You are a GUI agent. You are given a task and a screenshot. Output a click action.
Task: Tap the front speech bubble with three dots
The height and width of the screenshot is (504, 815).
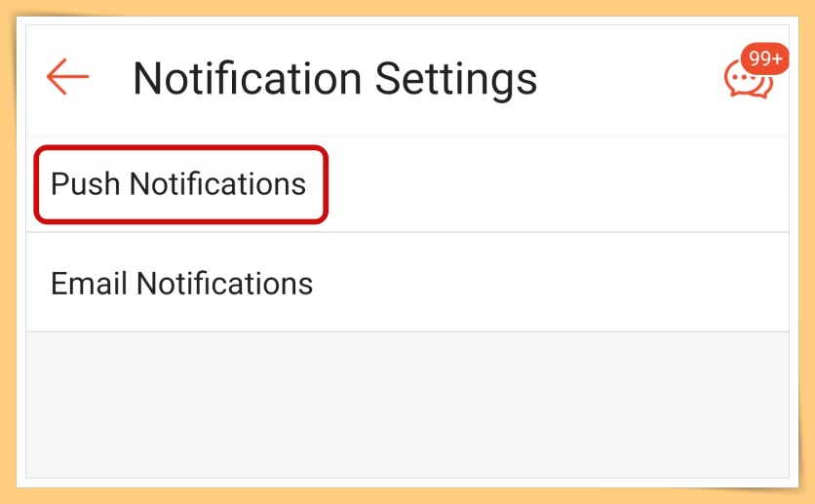pos(742,79)
